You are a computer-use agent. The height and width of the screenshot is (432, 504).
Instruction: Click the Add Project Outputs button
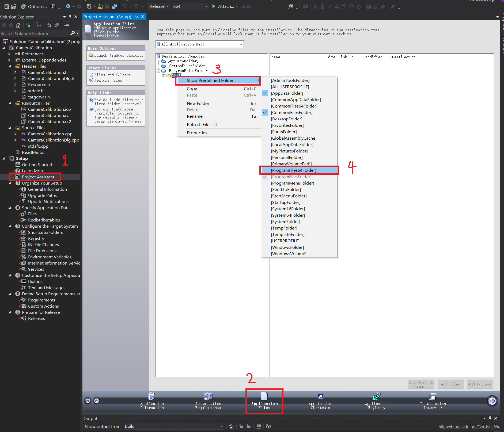coord(421,384)
